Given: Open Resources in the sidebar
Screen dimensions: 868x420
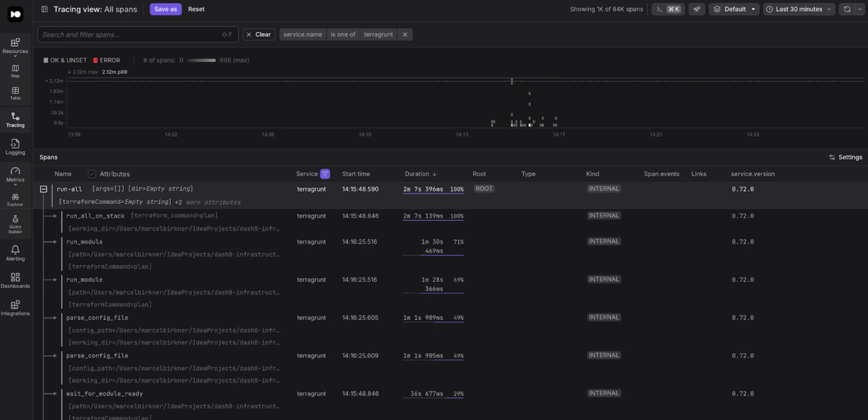Looking at the screenshot, I should [x=15, y=47].
